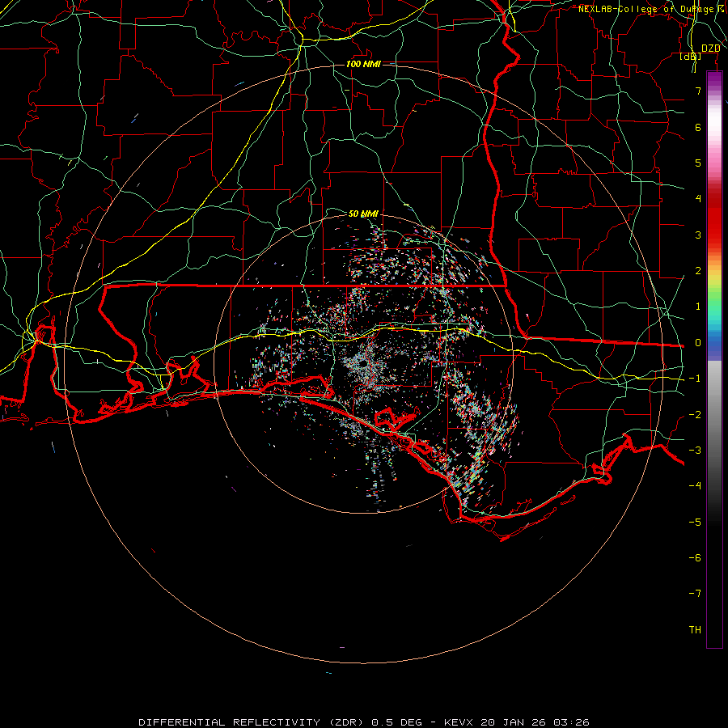Click the DZD legend title
Viewport: 728px width, 728px height.
(x=710, y=49)
